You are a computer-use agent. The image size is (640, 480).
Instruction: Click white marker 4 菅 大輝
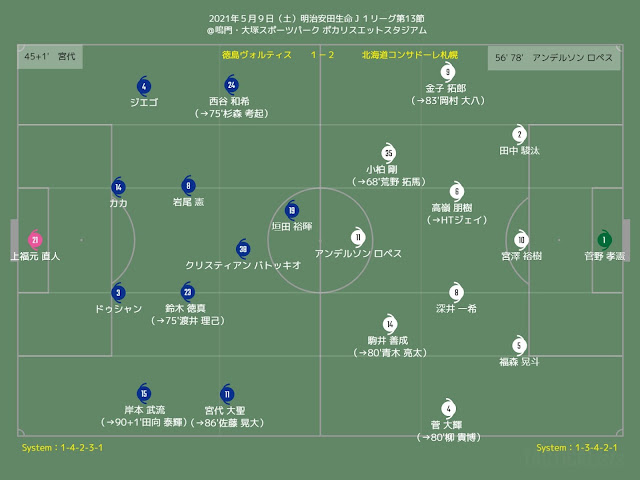click(x=449, y=408)
